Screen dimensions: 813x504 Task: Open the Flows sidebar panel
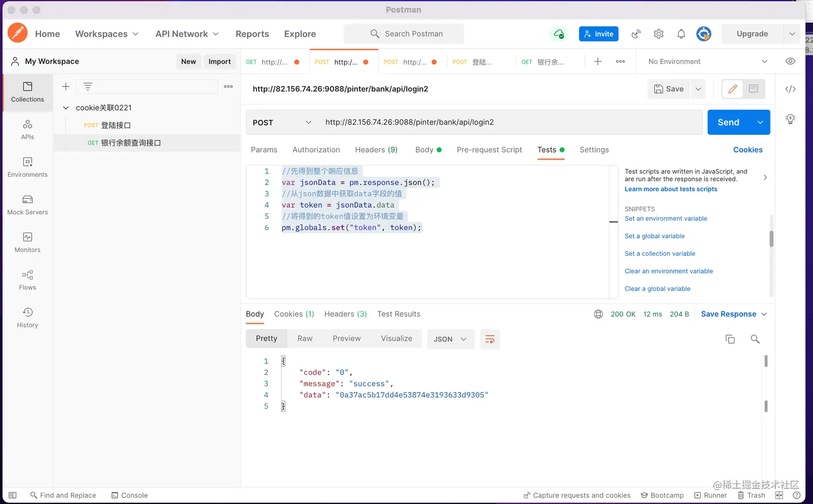[x=27, y=280]
